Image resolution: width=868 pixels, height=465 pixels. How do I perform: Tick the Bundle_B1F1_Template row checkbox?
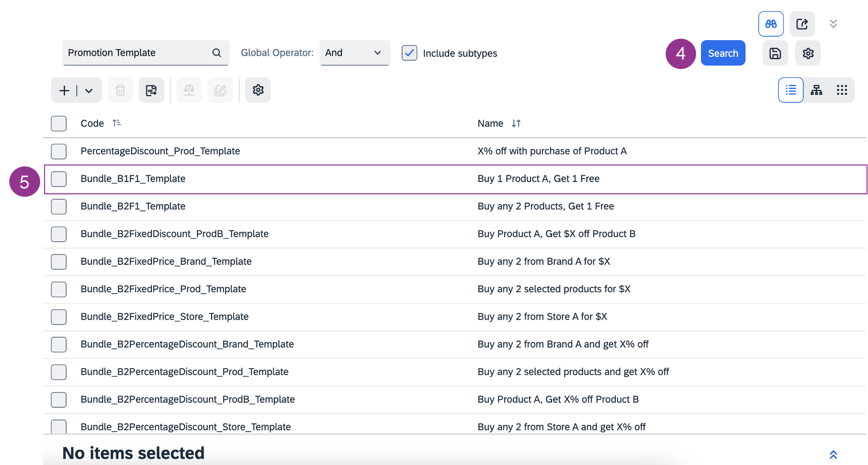(59, 179)
